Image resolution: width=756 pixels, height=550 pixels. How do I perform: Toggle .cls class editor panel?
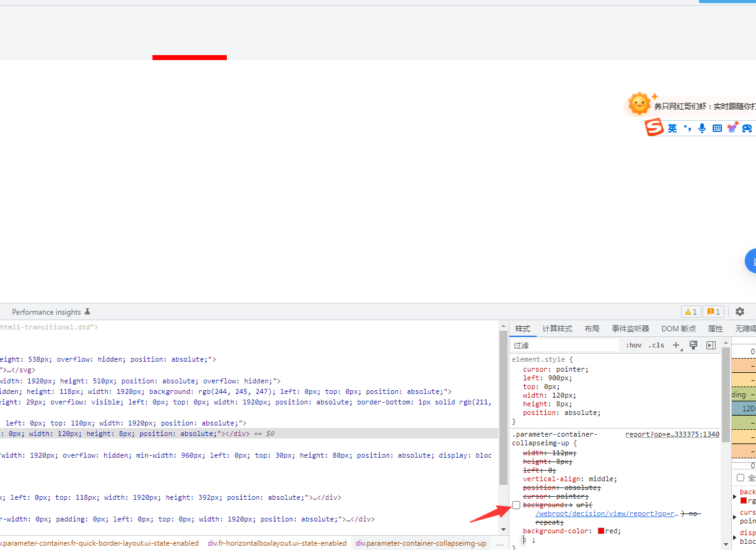[656, 345]
